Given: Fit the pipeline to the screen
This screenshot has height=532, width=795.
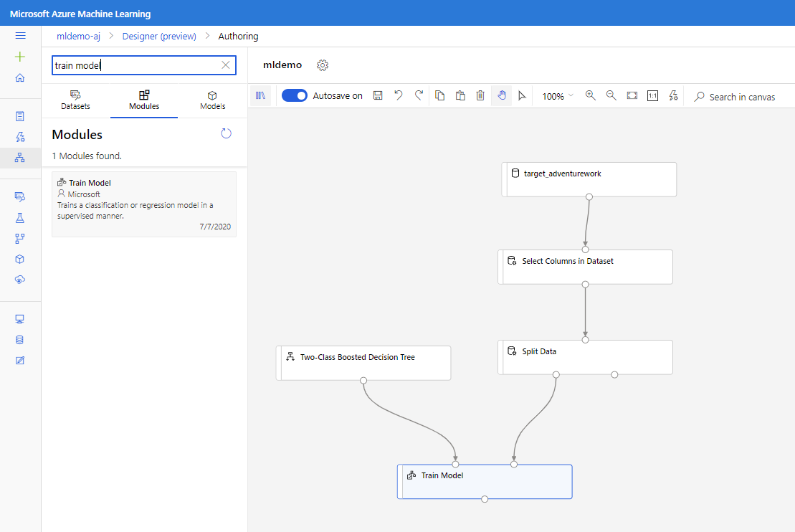Looking at the screenshot, I should click(x=632, y=95).
